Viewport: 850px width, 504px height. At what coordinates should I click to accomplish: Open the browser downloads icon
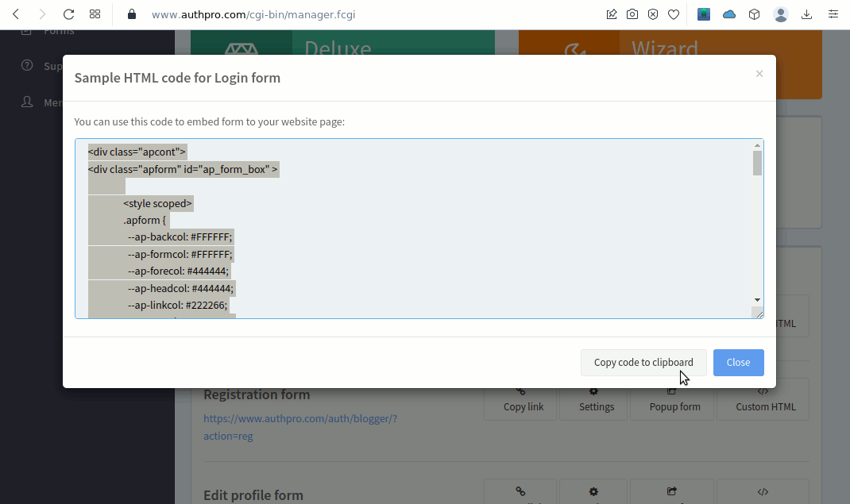807,14
